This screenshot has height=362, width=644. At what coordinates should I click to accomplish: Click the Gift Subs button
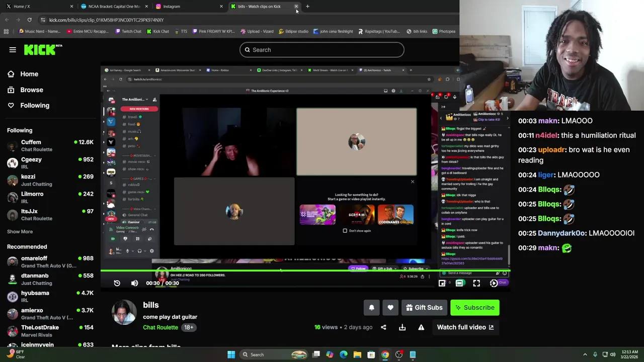pos(424,308)
